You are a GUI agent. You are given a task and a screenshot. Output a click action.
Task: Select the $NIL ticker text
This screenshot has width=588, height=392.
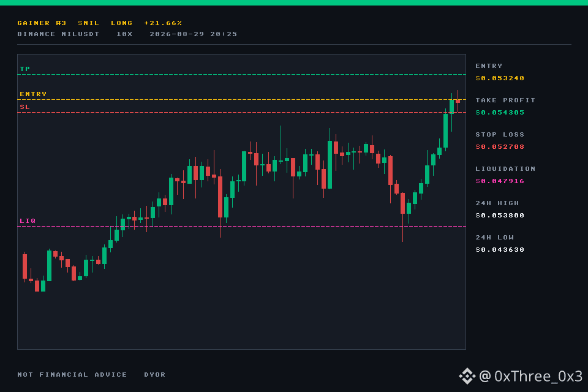click(x=88, y=23)
